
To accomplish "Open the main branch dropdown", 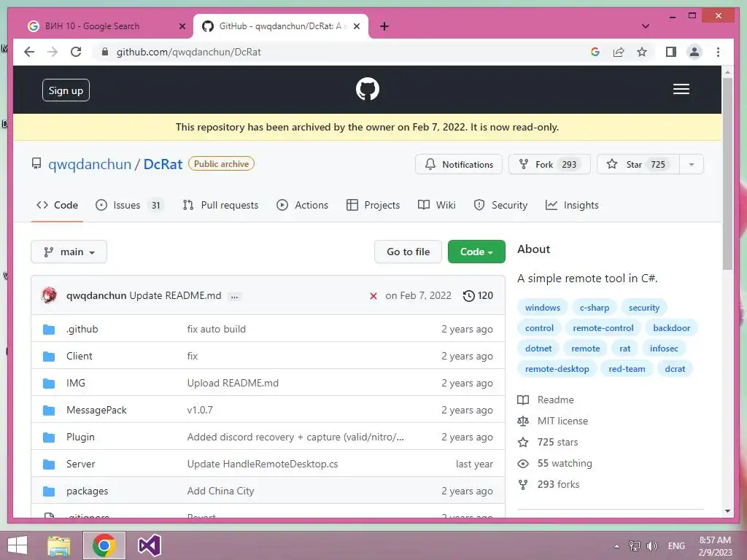I will tap(69, 252).
